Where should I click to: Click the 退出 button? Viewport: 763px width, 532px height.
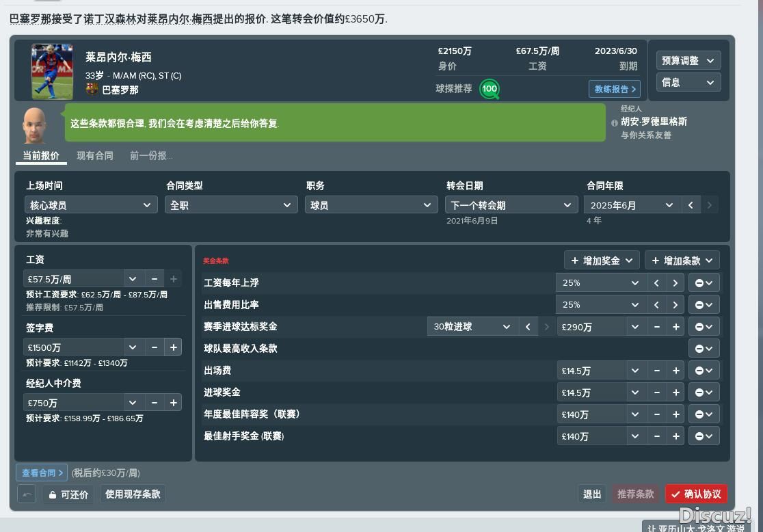point(592,494)
